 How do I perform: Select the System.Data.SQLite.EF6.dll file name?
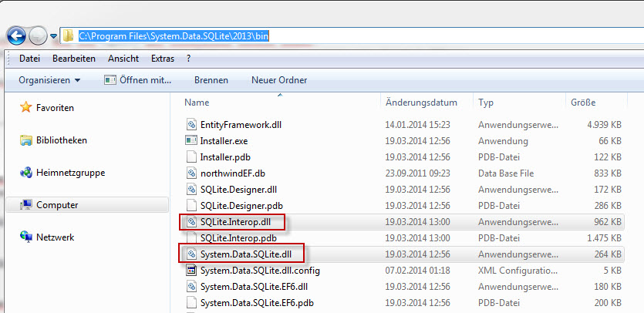(254, 286)
